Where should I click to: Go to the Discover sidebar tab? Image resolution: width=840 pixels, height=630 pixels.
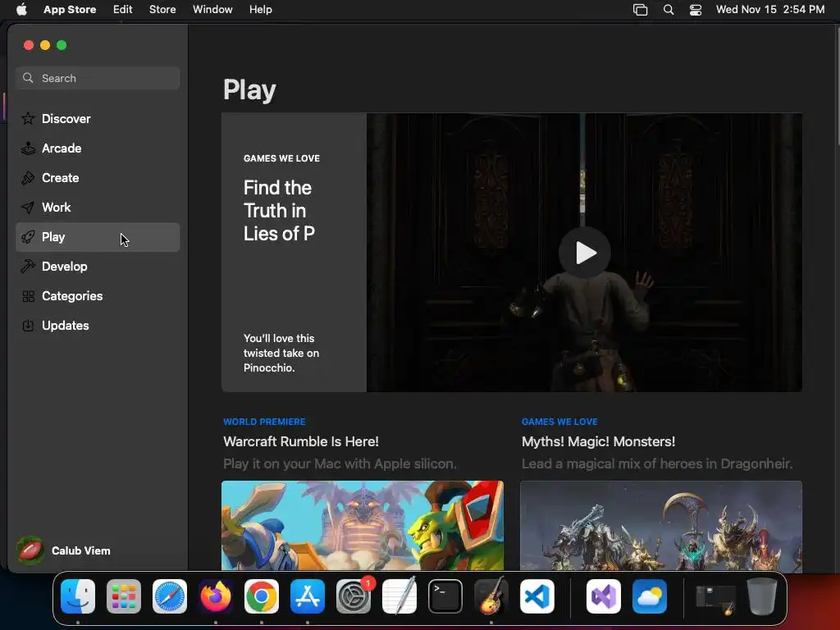(98, 118)
